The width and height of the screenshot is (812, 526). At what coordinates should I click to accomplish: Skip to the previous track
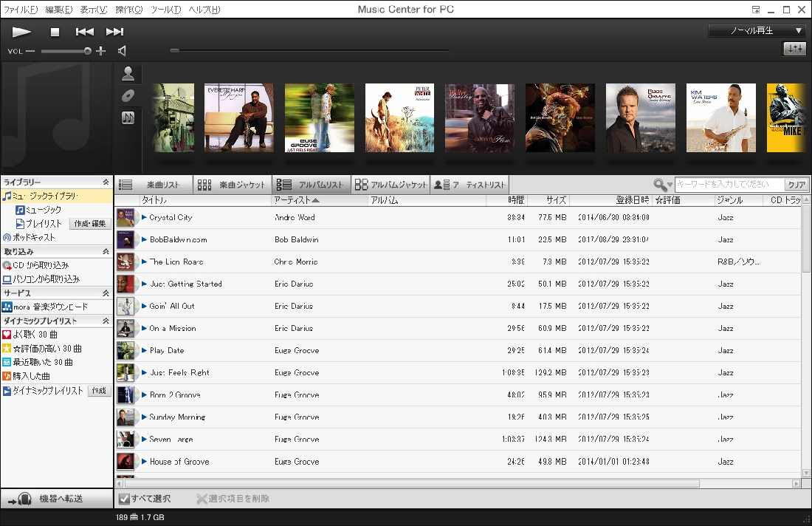click(84, 32)
